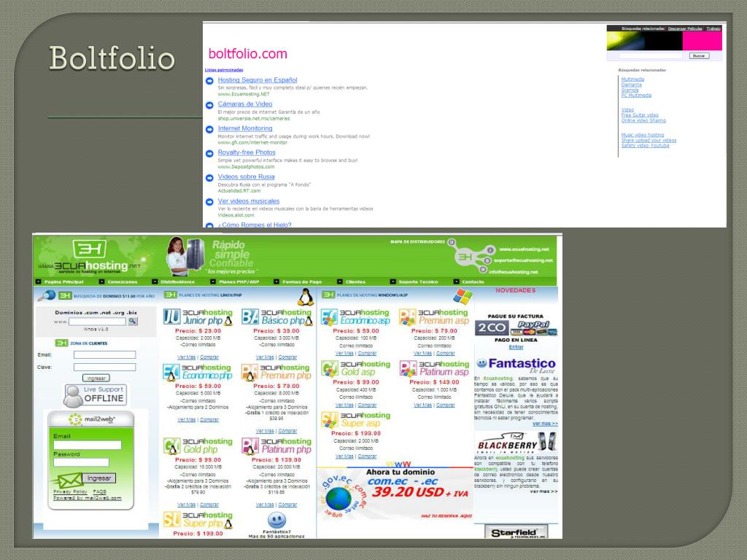This screenshot has width=747, height=560.
Task: Click the Privacy Policy link in mail2web
Action: 70,492
